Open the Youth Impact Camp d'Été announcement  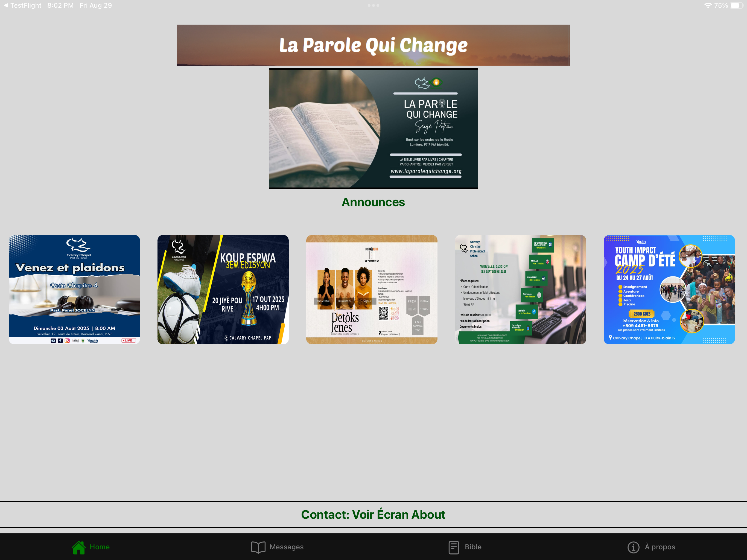click(669, 290)
